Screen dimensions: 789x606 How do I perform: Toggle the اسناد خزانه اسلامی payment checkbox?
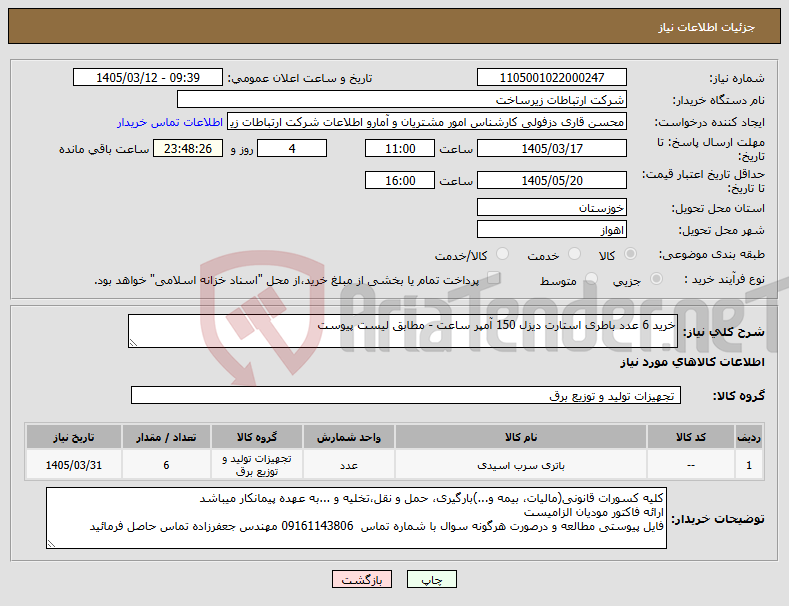(x=494, y=278)
